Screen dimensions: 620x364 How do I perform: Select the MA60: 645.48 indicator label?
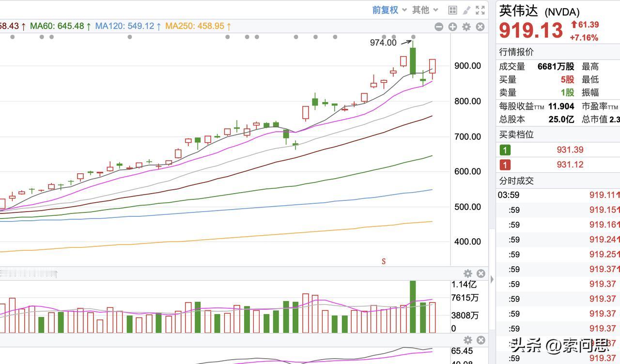coord(61,26)
